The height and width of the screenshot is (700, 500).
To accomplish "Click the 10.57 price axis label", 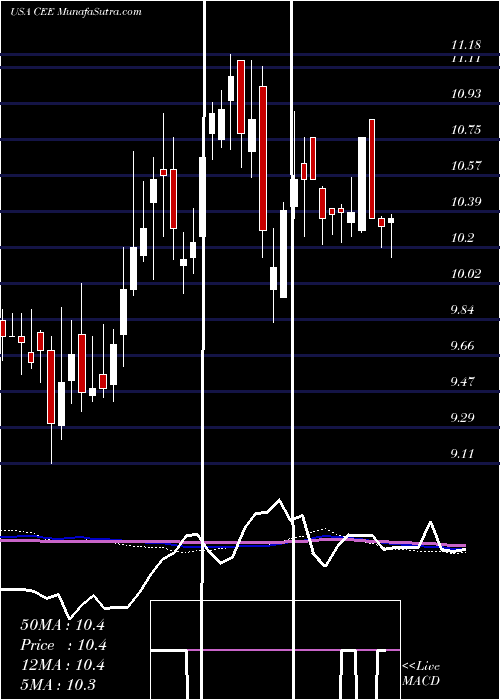I will click(x=466, y=166).
